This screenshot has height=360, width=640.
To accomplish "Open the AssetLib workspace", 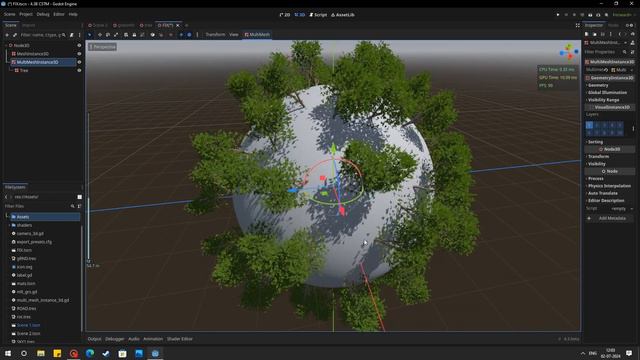I will (343, 15).
